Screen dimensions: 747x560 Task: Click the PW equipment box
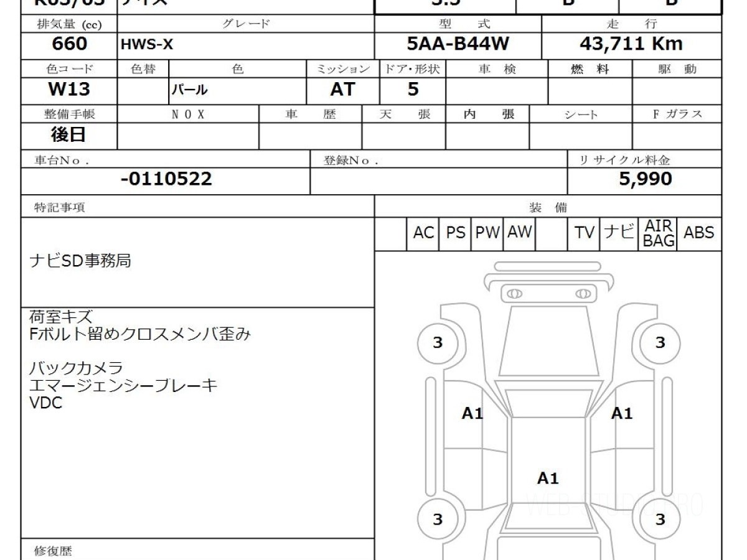(487, 233)
